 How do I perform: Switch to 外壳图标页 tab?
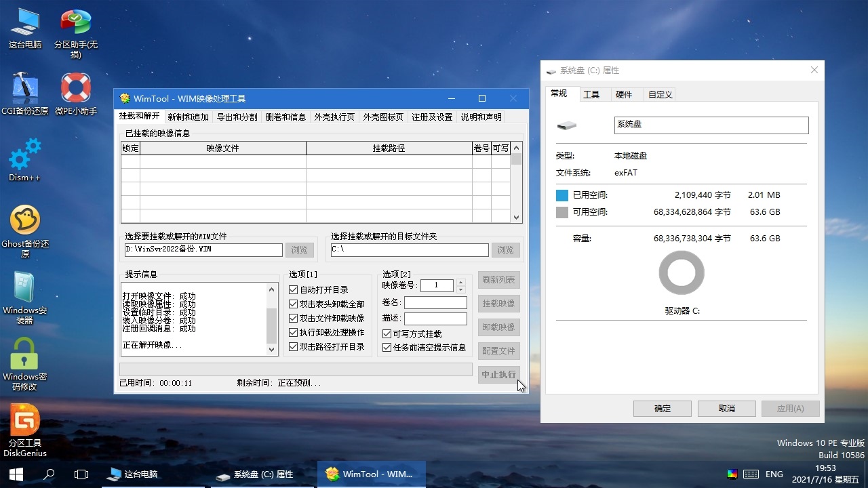click(x=383, y=117)
